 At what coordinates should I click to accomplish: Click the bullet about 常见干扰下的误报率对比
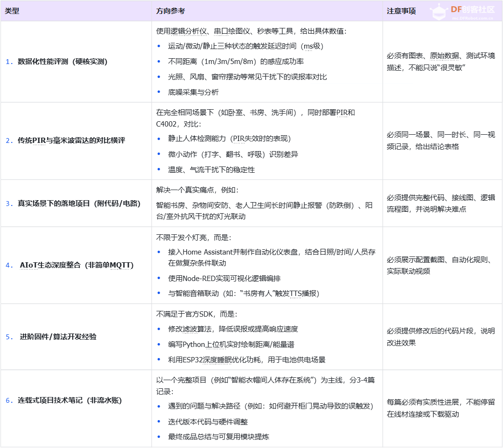pos(247,77)
